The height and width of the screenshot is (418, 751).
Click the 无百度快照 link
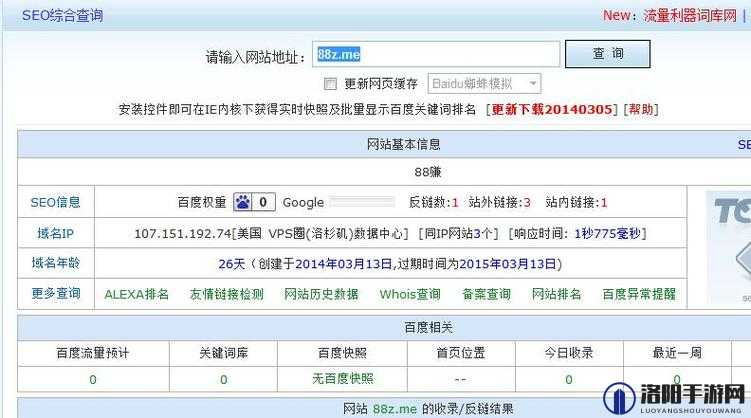click(342, 379)
